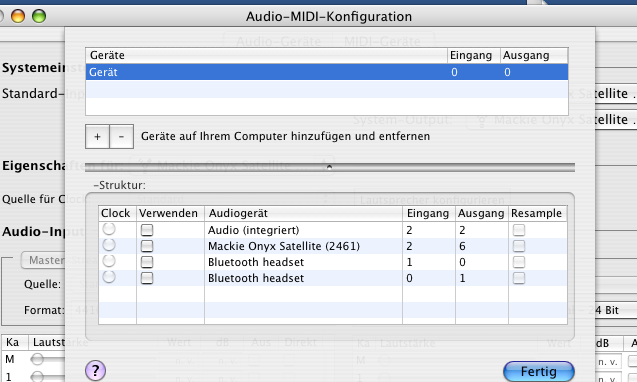Select clock radio for Mackie Onyx Satellite
The width and height of the screenshot is (637, 382).
pyautogui.click(x=109, y=245)
